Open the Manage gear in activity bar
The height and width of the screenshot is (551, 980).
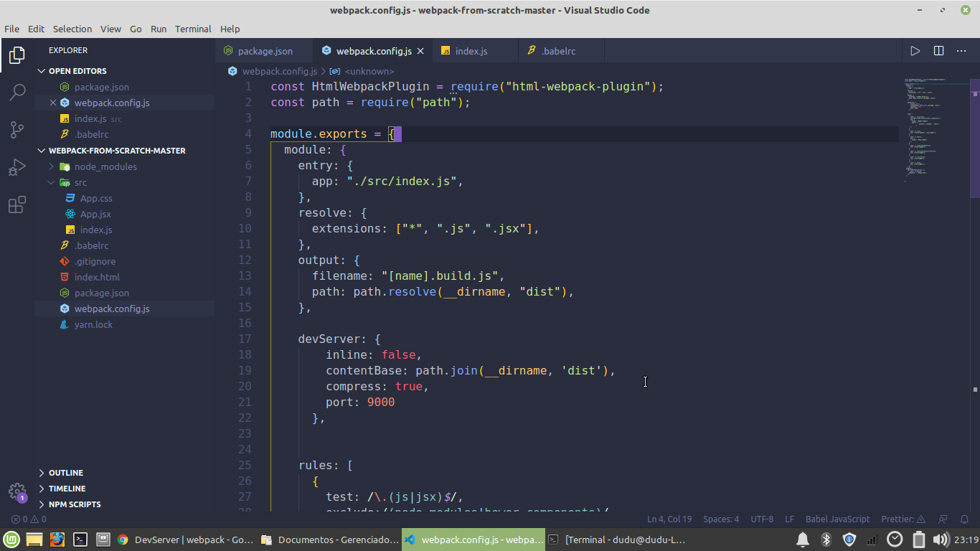pyautogui.click(x=17, y=491)
